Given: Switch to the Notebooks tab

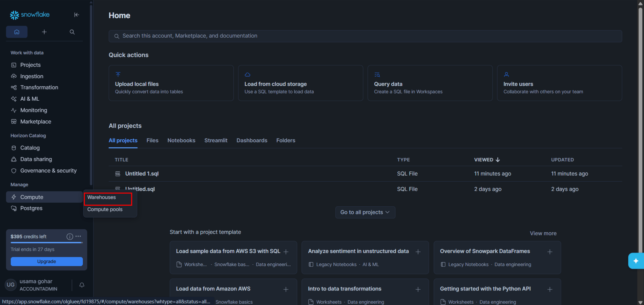Looking at the screenshot, I should coord(181,140).
